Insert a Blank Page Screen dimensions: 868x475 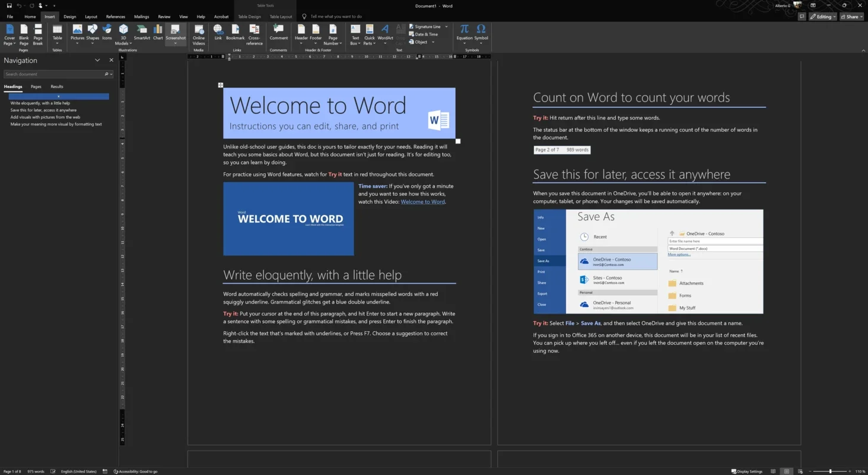pos(24,34)
